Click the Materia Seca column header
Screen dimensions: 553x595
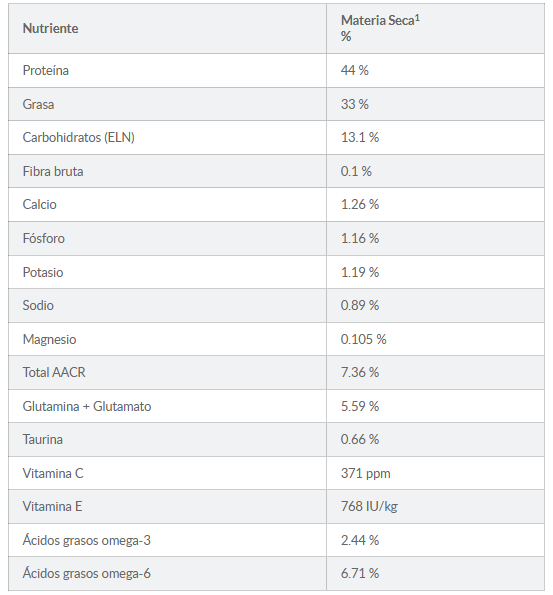380,28
